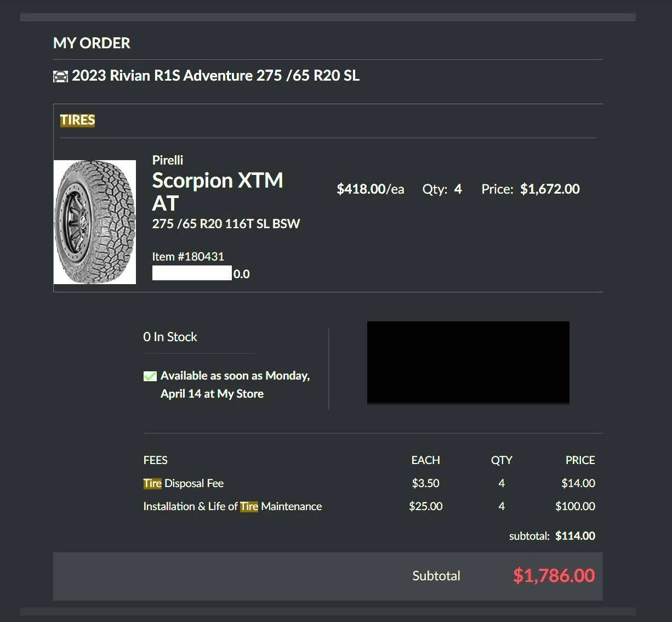Image resolution: width=672 pixels, height=622 pixels.
Task: Click the 0 In Stock label
Action: point(170,337)
